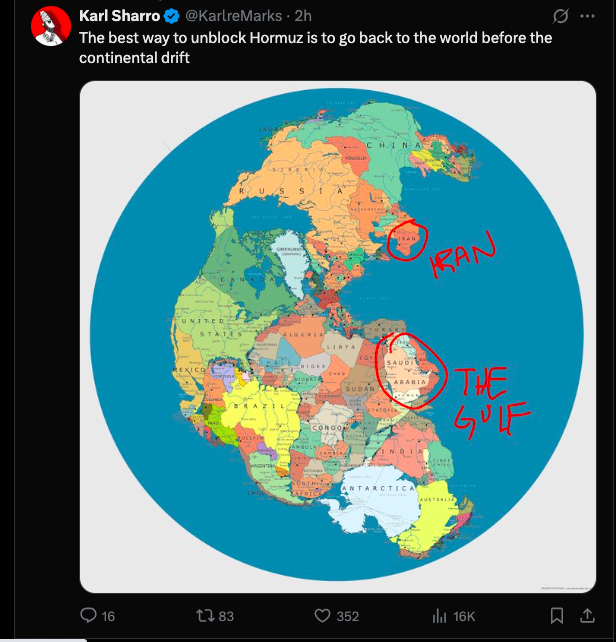Click the 352 likes count
The image size is (616, 642).
point(348,616)
